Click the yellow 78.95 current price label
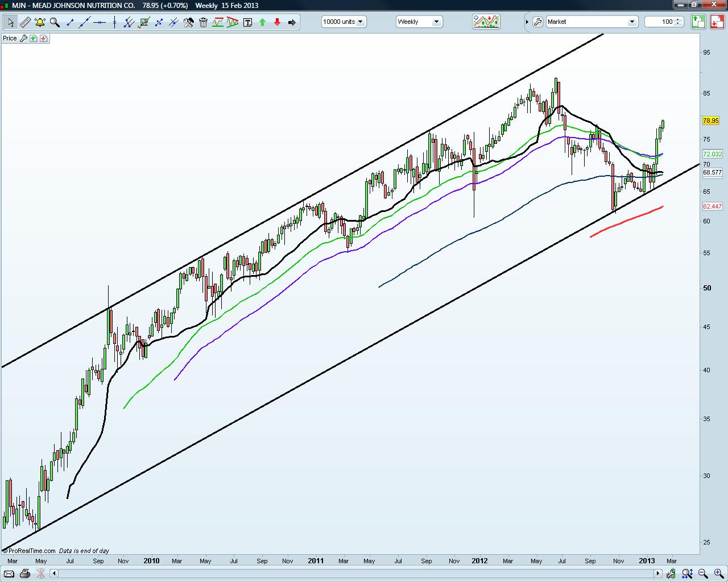Viewport: 728px width, 582px height. (711, 120)
